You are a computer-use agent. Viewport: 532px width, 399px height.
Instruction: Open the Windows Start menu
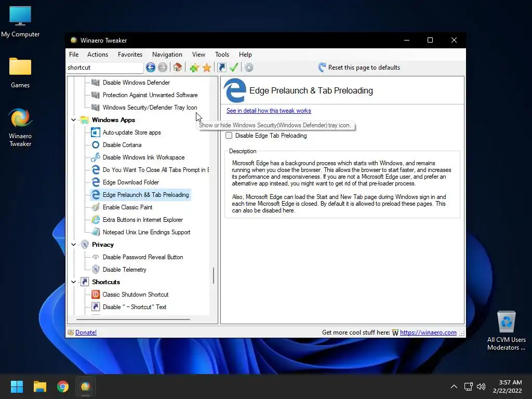click(x=17, y=387)
